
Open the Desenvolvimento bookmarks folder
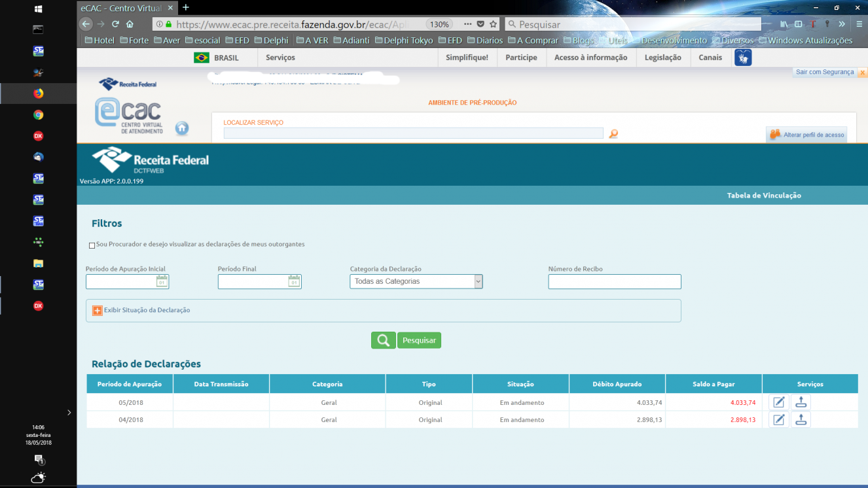669,41
